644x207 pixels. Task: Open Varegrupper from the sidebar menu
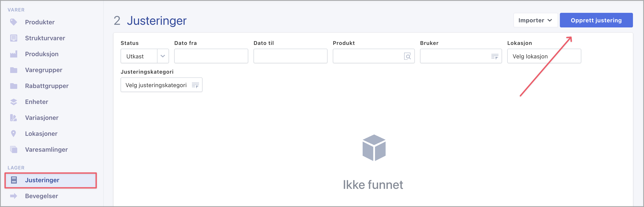tap(44, 70)
